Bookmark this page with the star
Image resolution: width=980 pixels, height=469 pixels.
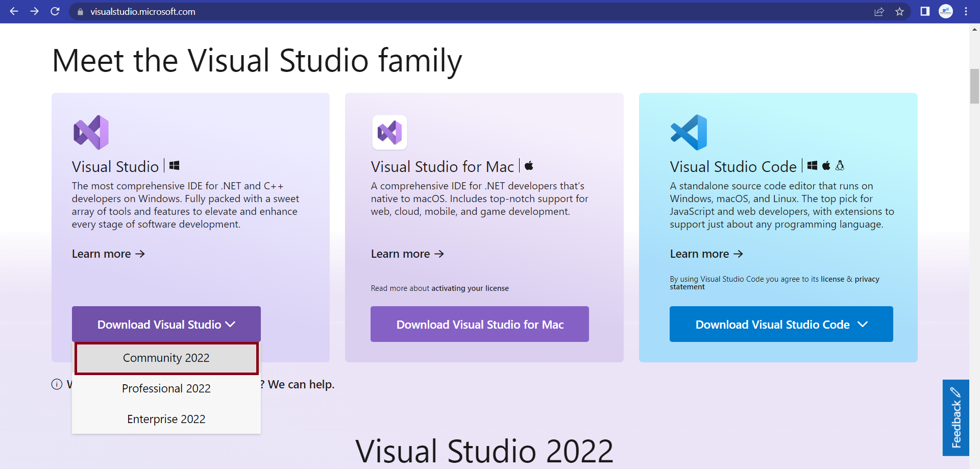pos(899,12)
